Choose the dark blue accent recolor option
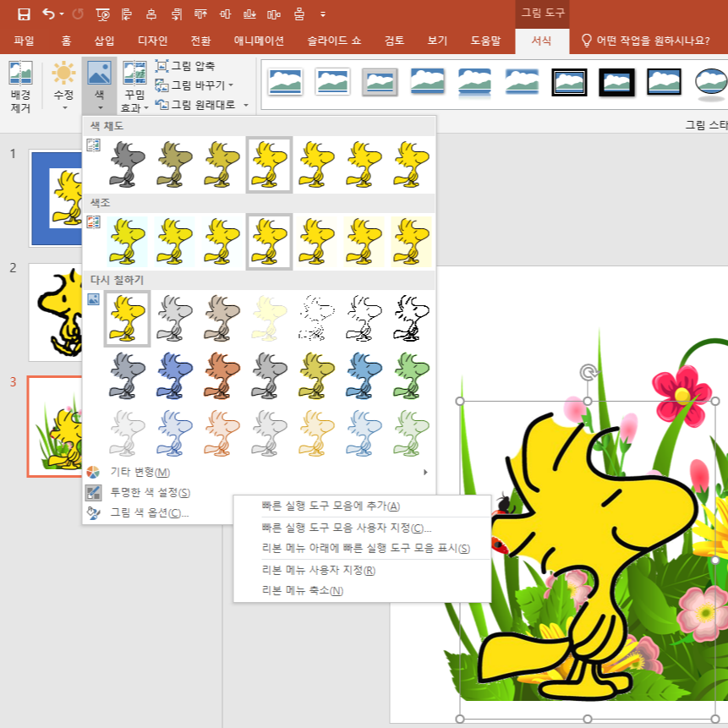Viewport: 728px width, 728px height. 174,376
